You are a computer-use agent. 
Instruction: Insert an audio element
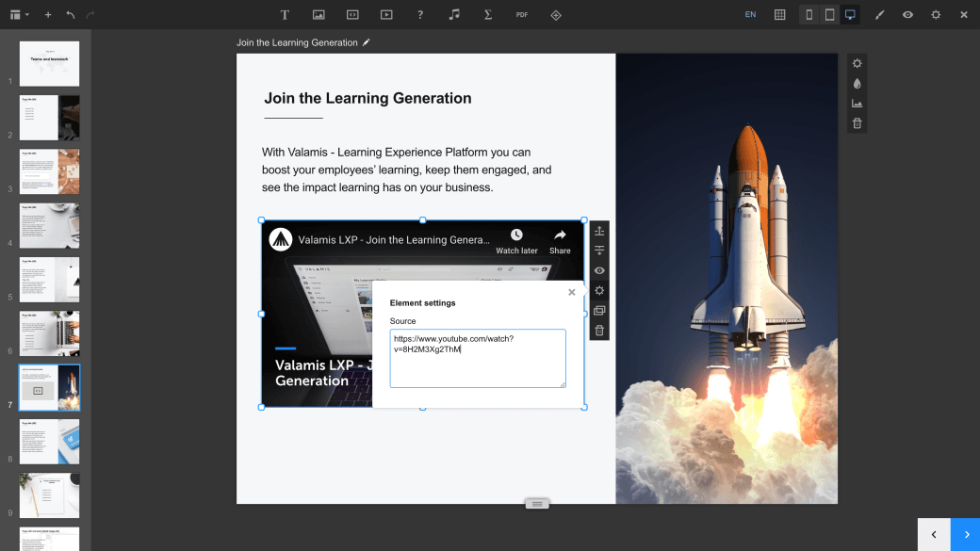coord(454,15)
